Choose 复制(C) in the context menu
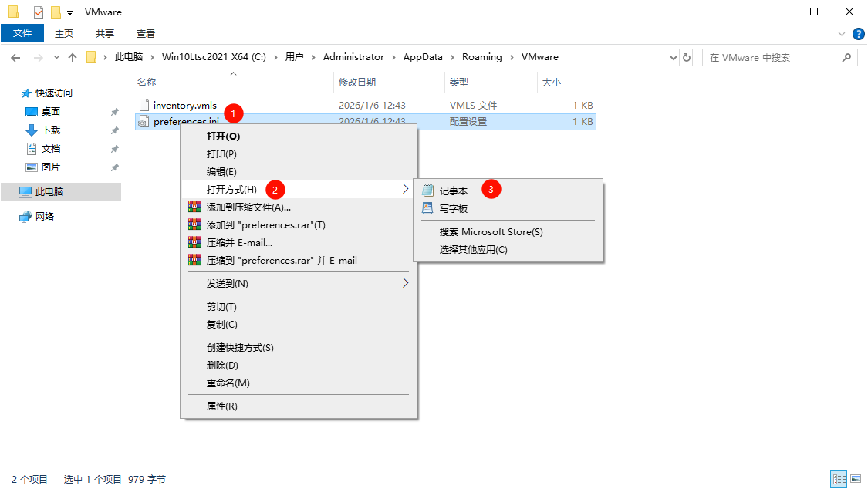Image resolution: width=868 pixels, height=489 pixels. click(299, 324)
